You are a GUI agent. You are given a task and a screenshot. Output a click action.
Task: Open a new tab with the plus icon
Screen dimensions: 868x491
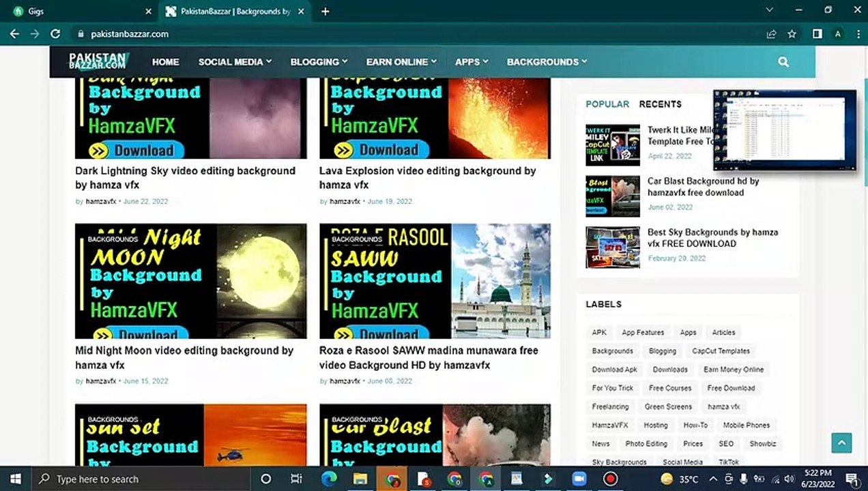click(325, 11)
